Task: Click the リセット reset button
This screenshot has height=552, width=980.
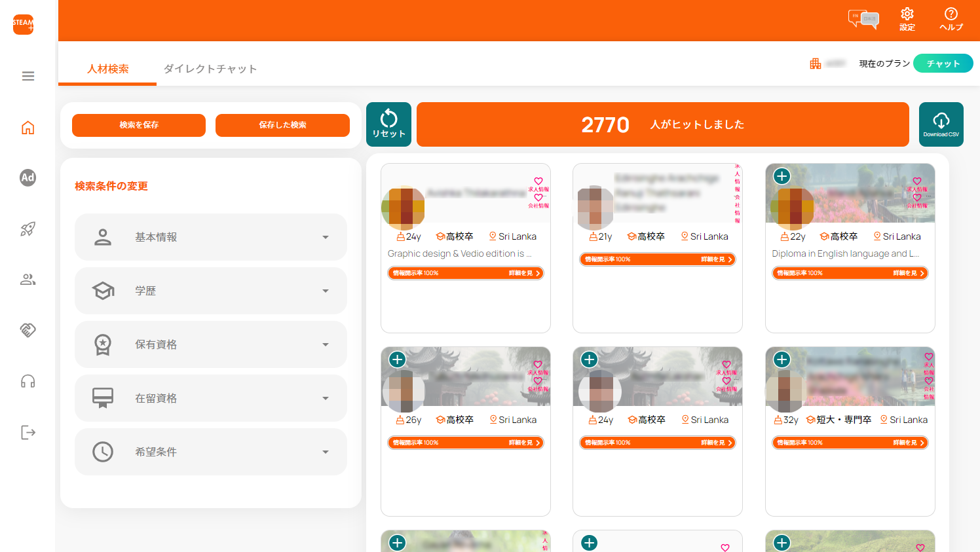Action: pyautogui.click(x=388, y=124)
